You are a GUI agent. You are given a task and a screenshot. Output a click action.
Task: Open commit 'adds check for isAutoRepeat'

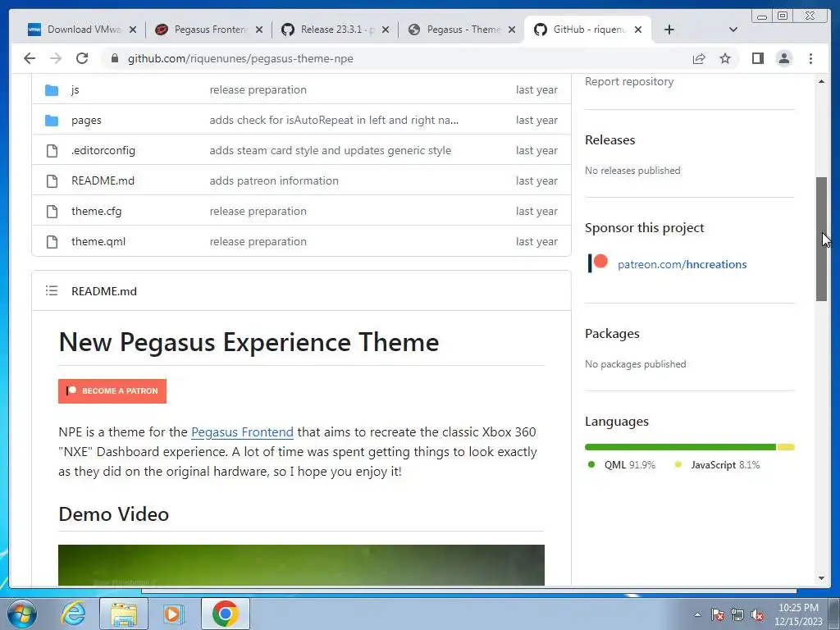point(334,120)
